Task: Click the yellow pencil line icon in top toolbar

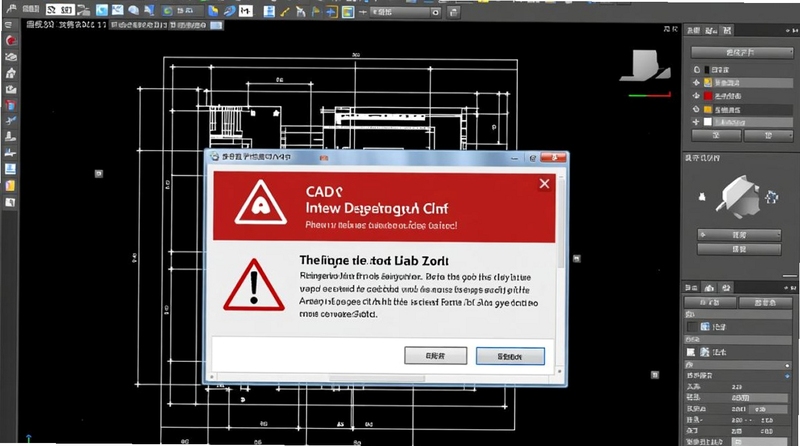Action: (x=285, y=11)
